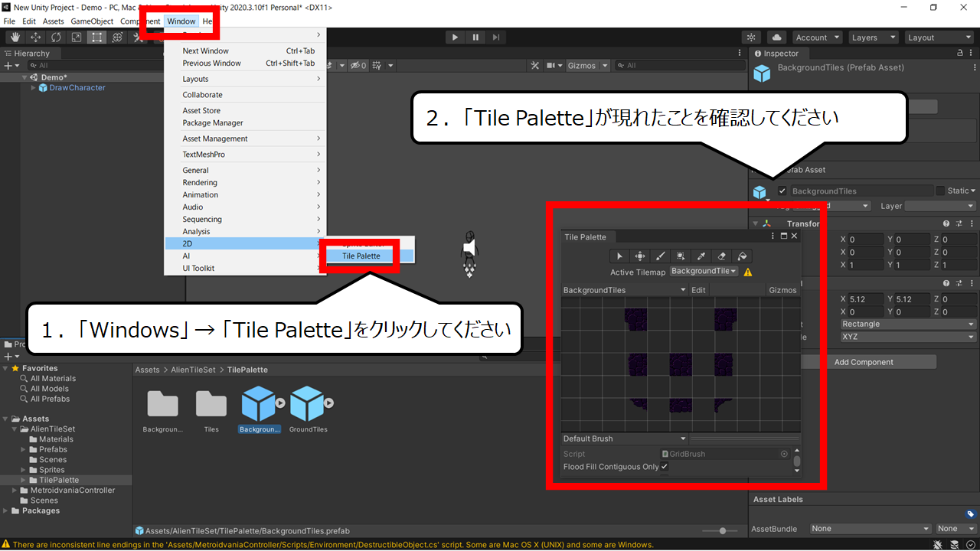Select the combined Transform tool
The image size is (980, 551).
[117, 37]
